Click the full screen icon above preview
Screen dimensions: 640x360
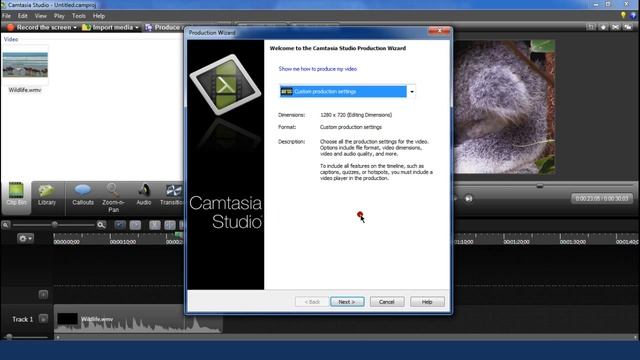(616, 27)
